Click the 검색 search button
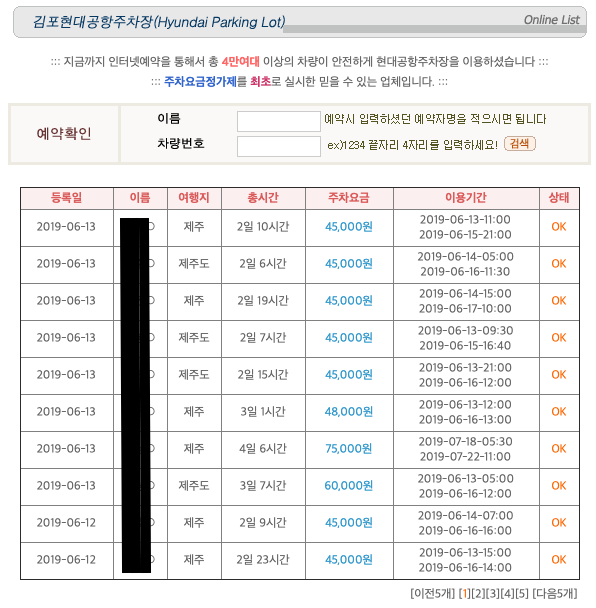Image resolution: width=596 pixels, height=608 pixels. (520, 144)
